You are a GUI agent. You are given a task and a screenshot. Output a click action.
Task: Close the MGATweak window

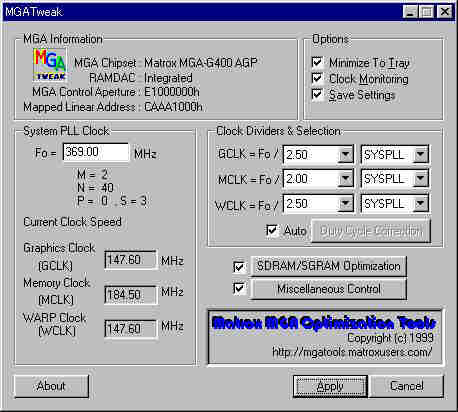[x=445, y=12]
